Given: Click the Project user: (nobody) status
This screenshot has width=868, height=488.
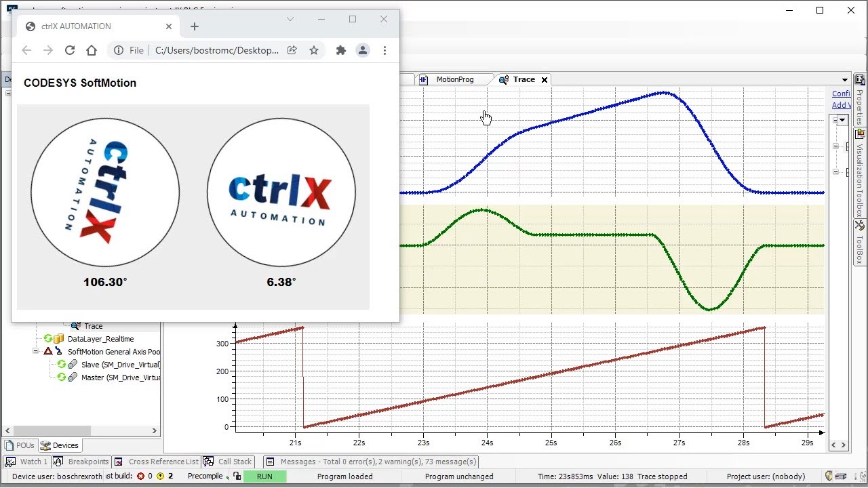Looking at the screenshot, I should click(766, 476).
